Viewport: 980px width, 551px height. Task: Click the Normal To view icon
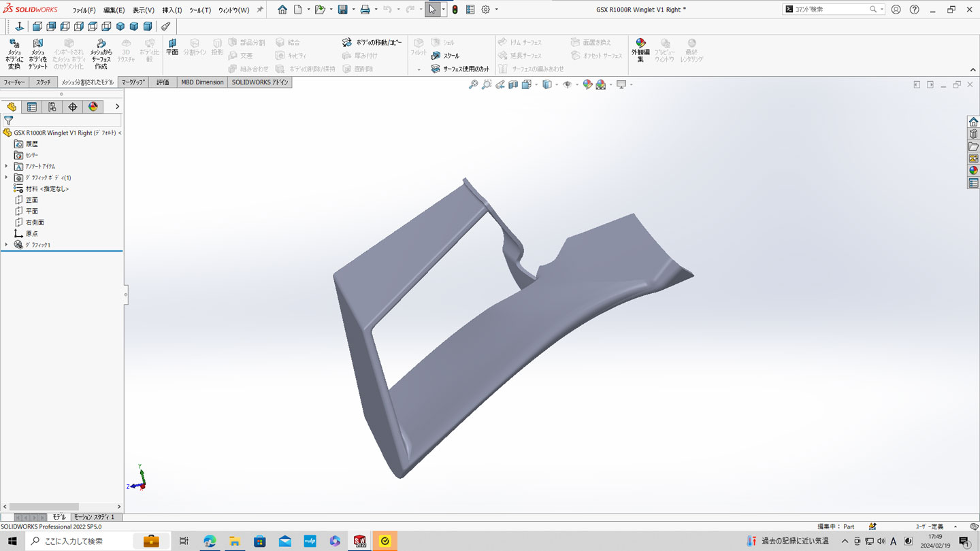19,27
